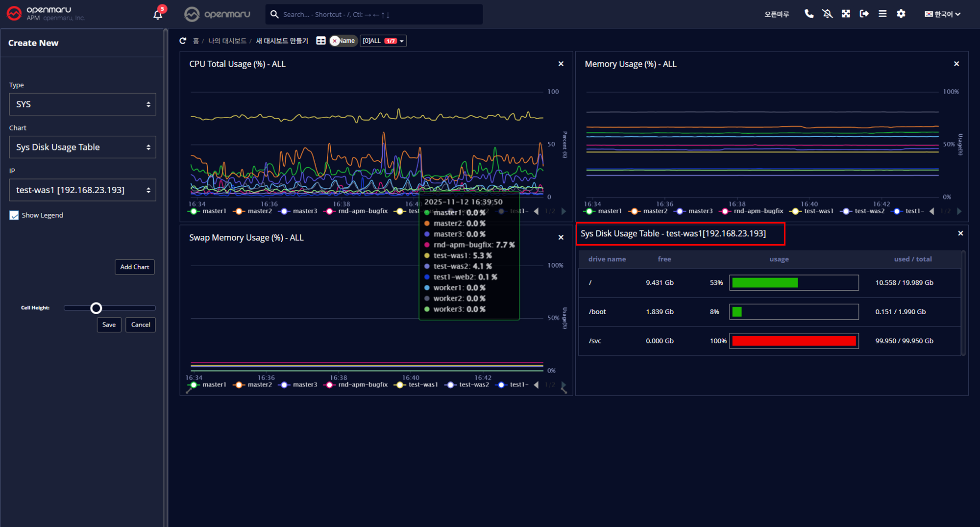Image resolution: width=980 pixels, height=527 pixels.
Task: Open the Type dropdown showing SYS
Action: 82,104
